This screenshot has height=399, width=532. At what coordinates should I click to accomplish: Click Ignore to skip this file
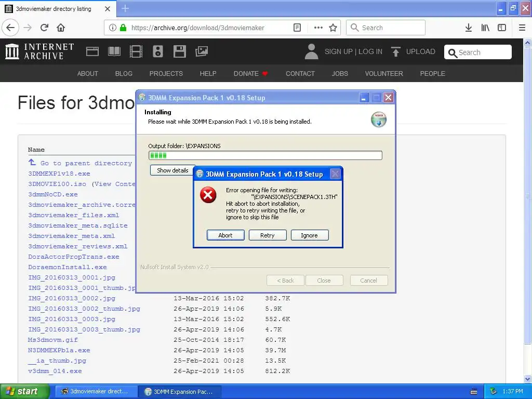[310, 235]
